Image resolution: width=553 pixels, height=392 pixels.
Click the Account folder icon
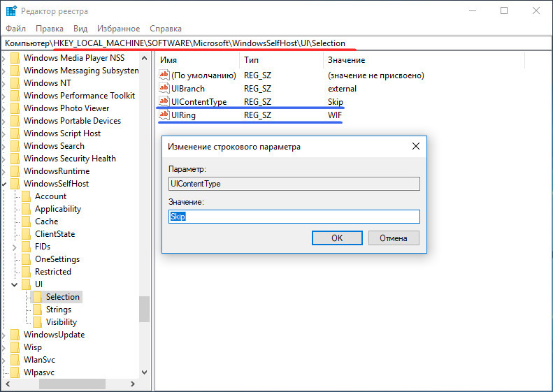tap(26, 196)
